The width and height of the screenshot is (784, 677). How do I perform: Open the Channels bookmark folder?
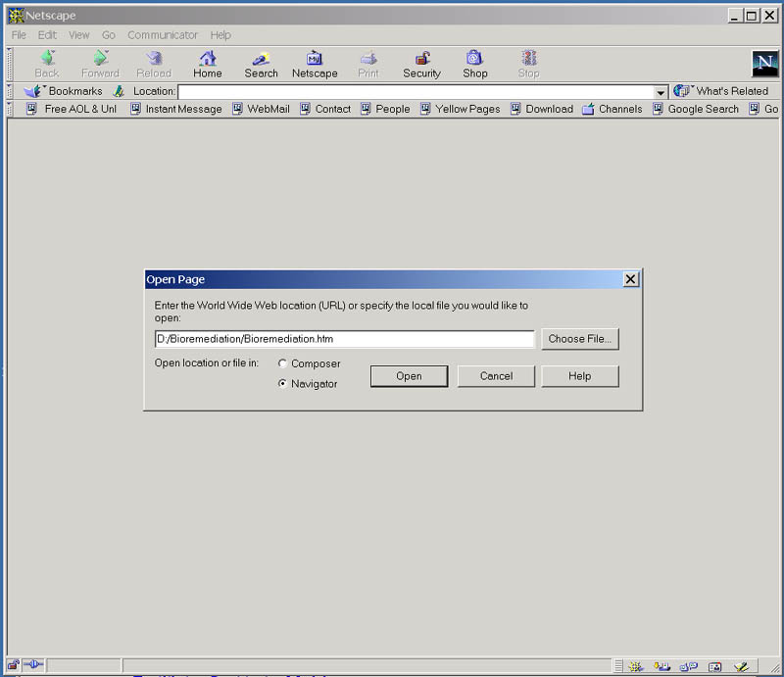coord(612,109)
